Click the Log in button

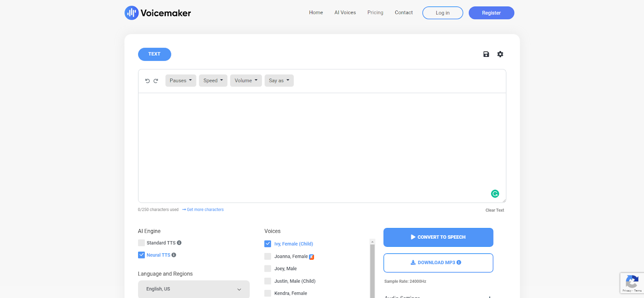click(443, 13)
